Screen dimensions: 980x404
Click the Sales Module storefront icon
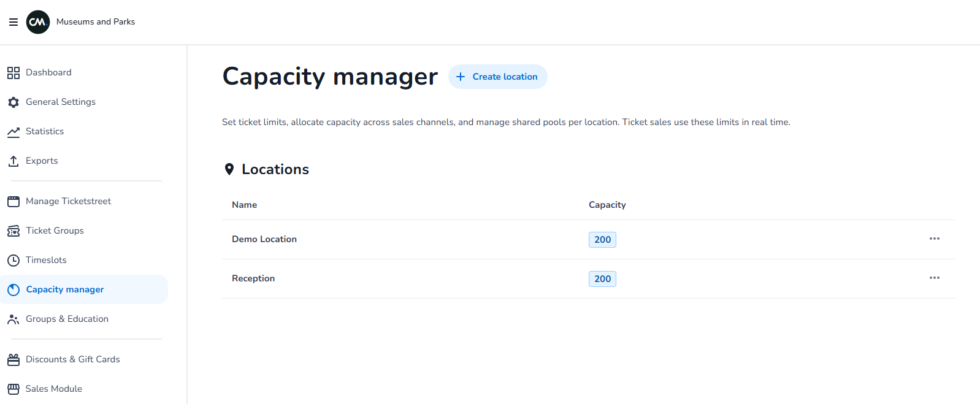pos(13,389)
